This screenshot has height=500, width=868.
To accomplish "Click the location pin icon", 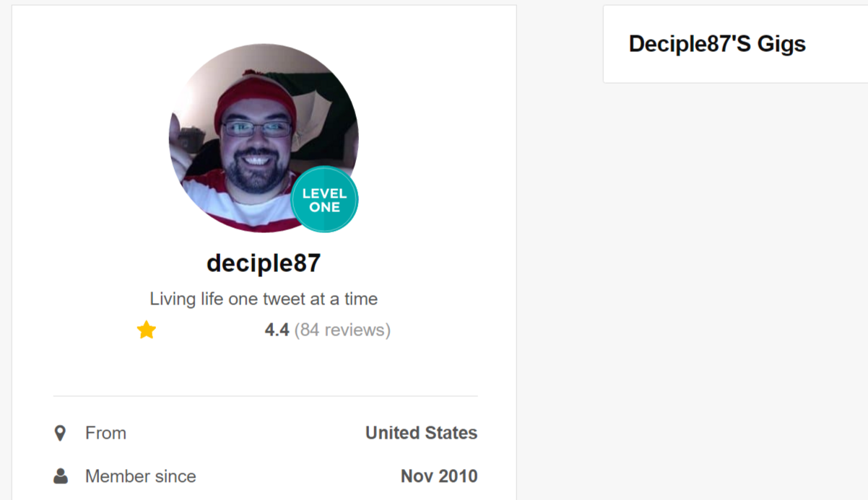I will (x=61, y=433).
